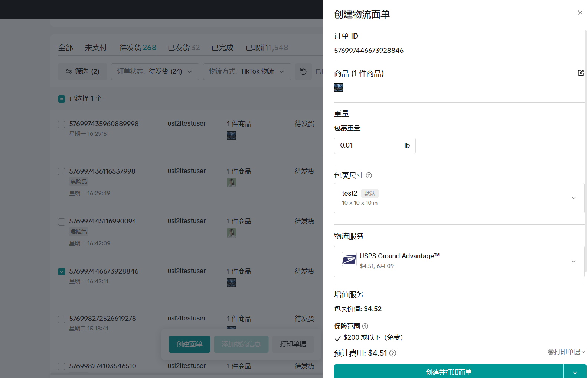Click the USPS logo icon

[x=349, y=259]
